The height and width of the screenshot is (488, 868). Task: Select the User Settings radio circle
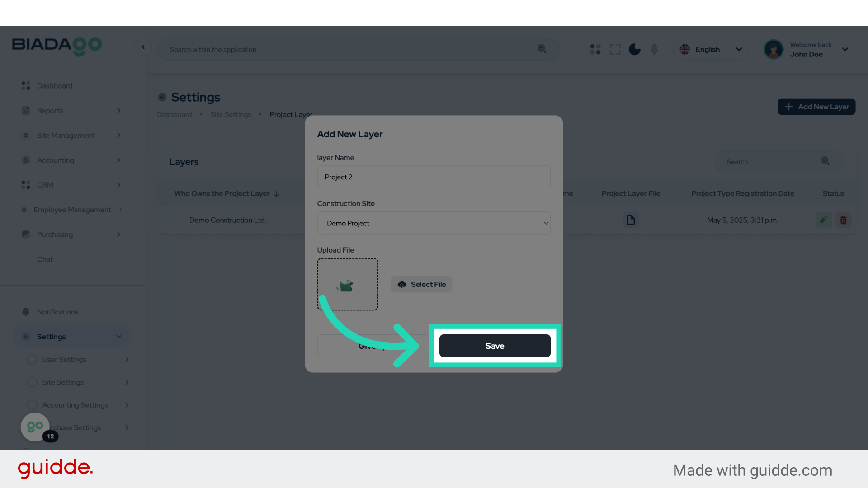click(x=32, y=360)
